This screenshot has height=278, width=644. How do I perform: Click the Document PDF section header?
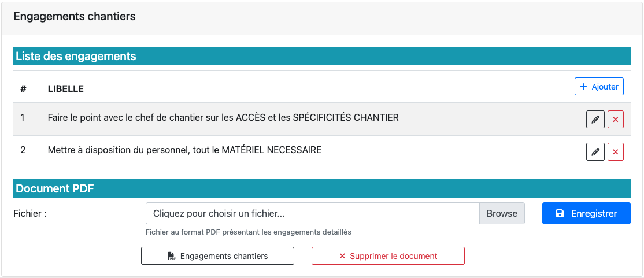55,188
